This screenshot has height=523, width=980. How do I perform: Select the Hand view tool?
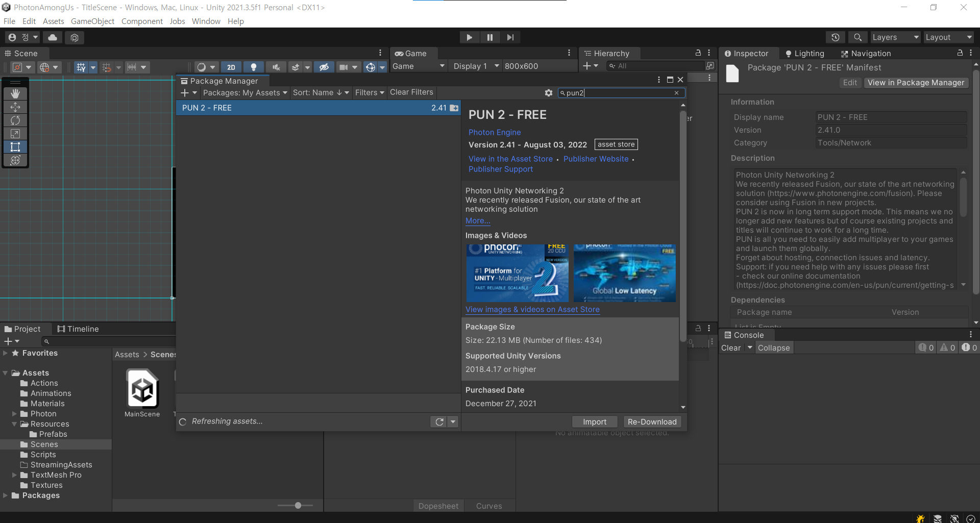click(15, 93)
